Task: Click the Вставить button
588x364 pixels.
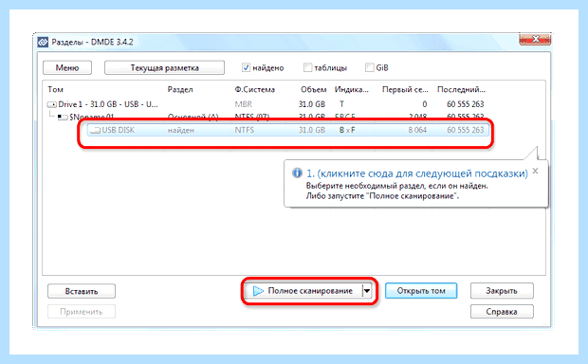Action: [82, 291]
